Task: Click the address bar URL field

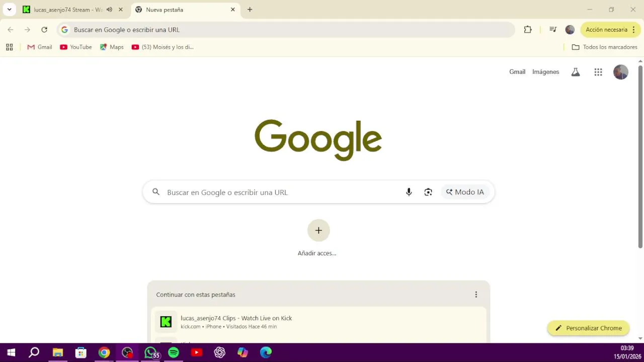Action: coord(286,30)
